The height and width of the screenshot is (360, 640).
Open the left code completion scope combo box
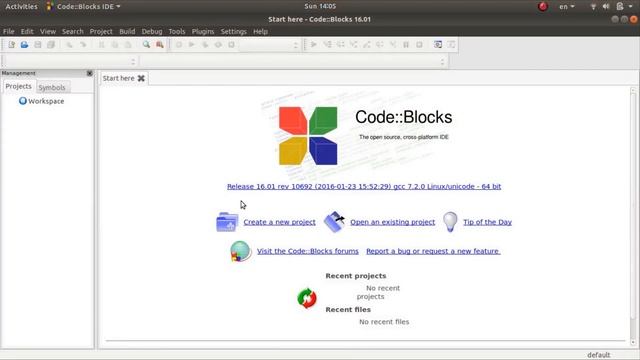click(x=71, y=61)
